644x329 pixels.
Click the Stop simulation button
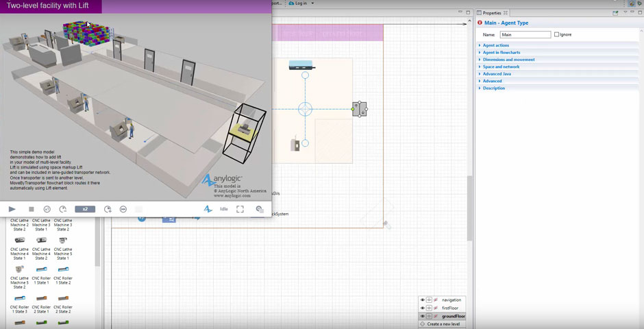[x=32, y=209]
